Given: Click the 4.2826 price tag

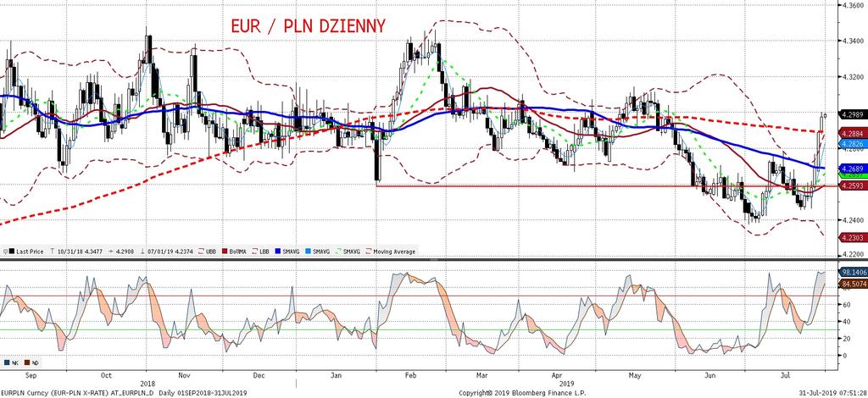Looking at the screenshot, I should 853,143.
